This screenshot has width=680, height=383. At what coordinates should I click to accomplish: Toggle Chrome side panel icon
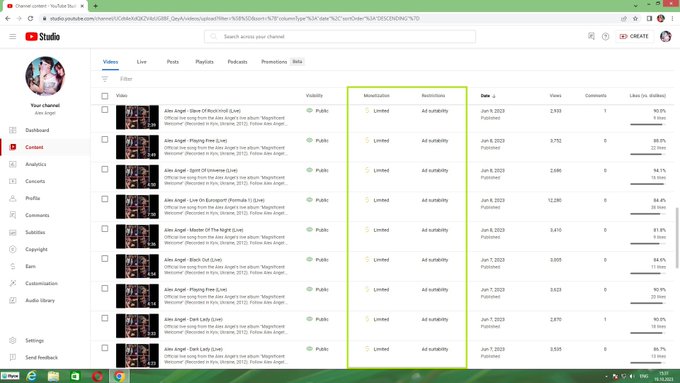tap(649, 19)
